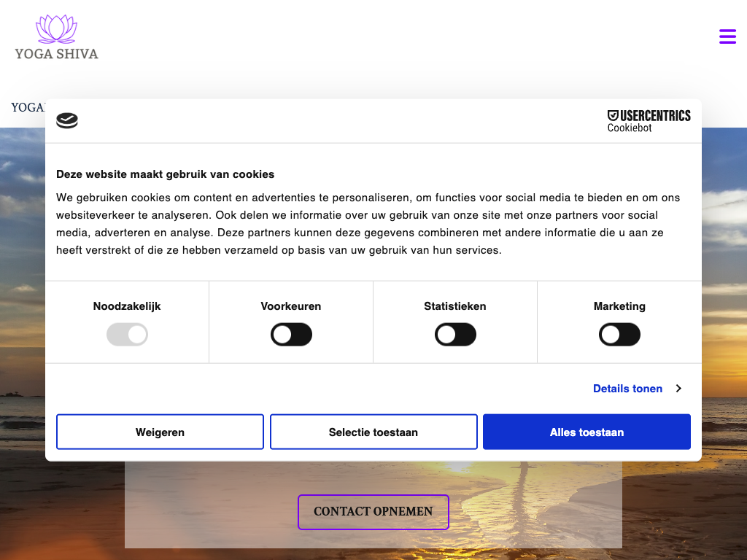Click the Usercentrics Cookiebot logo

pos(649,121)
